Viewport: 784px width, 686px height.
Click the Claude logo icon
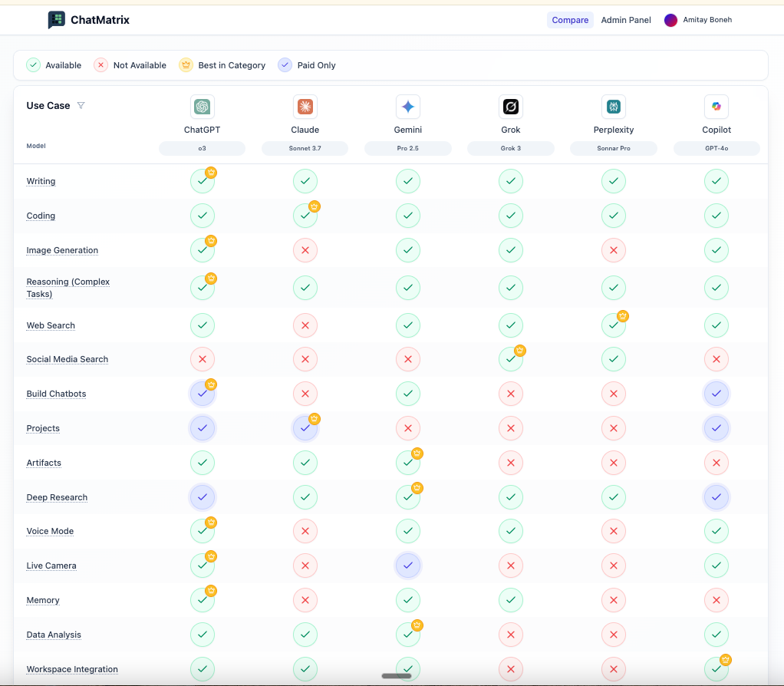click(x=305, y=107)
